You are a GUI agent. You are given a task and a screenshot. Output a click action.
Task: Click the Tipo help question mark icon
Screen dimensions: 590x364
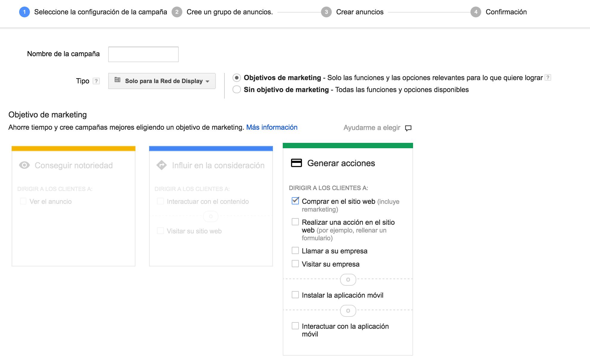96,81
